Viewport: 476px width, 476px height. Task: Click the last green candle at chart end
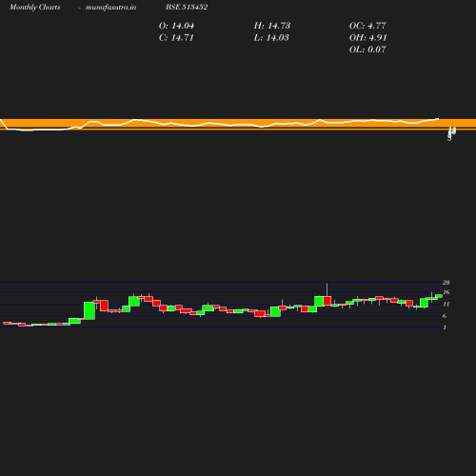[439, 296]
